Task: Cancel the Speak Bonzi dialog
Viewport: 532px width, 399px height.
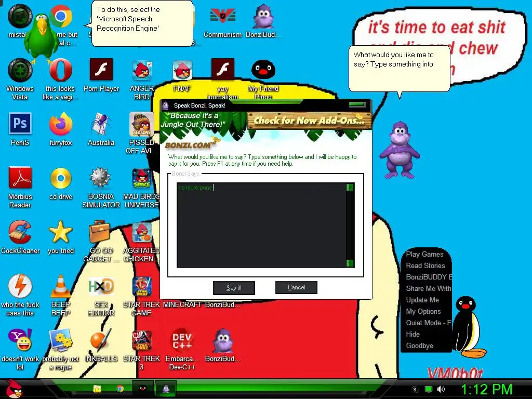Action: pyautogui.click(x=296, y=287)
